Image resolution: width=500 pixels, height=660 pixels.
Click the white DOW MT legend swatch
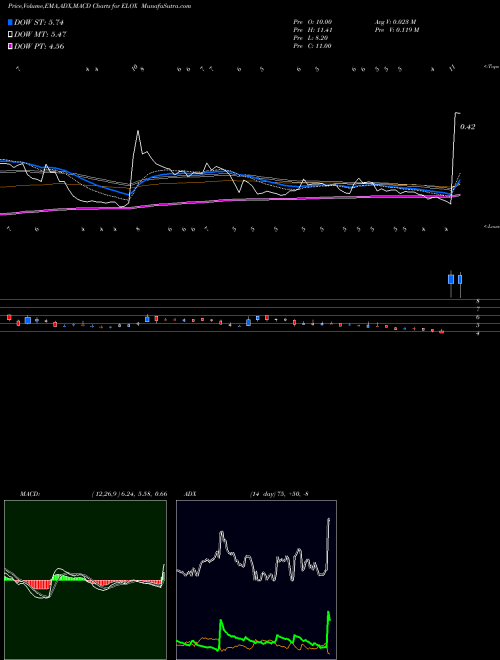pos(11,35)
